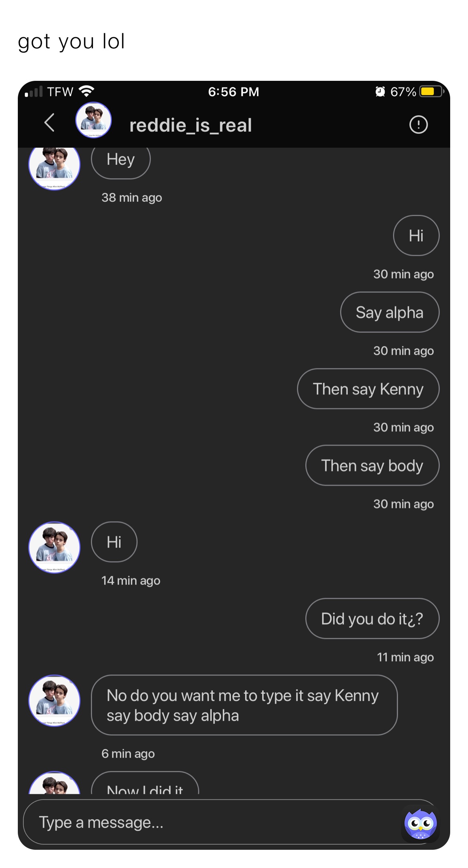468x868 pixels.
Task: Tap the "Hey" message bubble
Action: 121,160
